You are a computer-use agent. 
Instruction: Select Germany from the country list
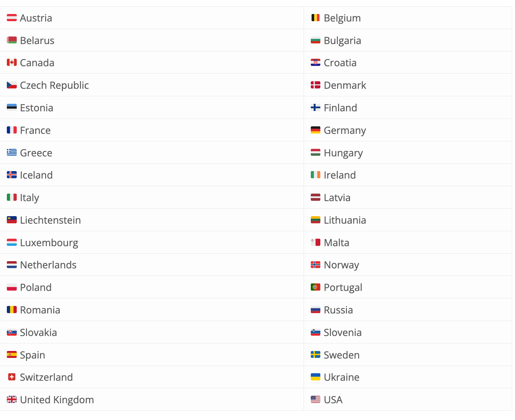click(x=345, y=130)
